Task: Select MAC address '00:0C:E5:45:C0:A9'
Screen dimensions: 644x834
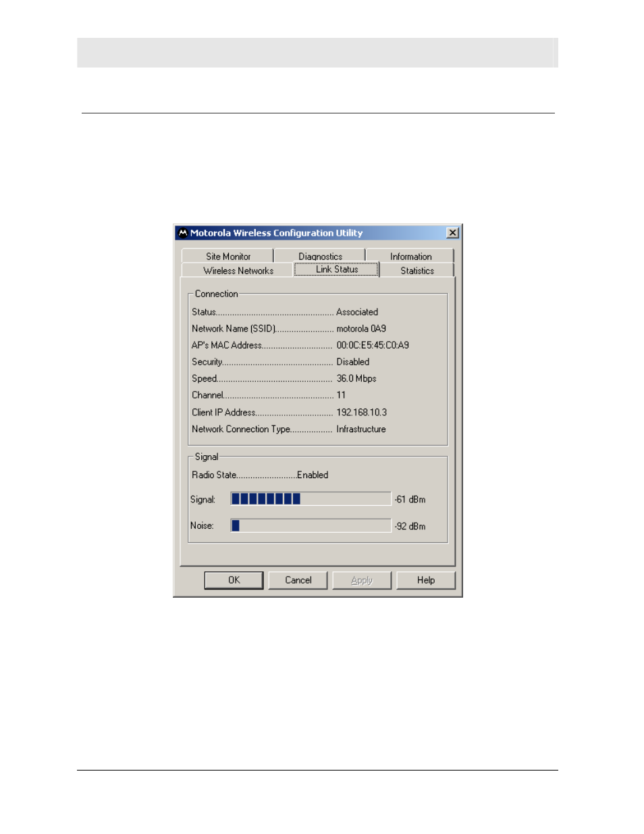Action: 373,345
